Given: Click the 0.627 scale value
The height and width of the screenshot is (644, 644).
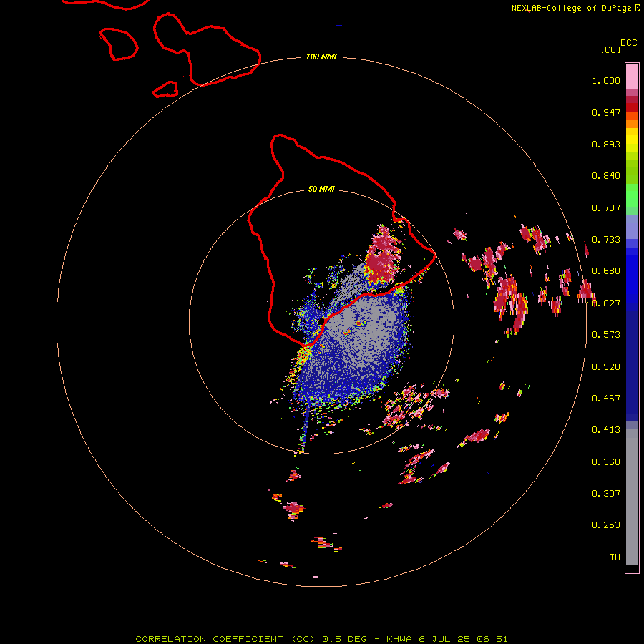Looking at the screenshot, I should pos(606,303).
